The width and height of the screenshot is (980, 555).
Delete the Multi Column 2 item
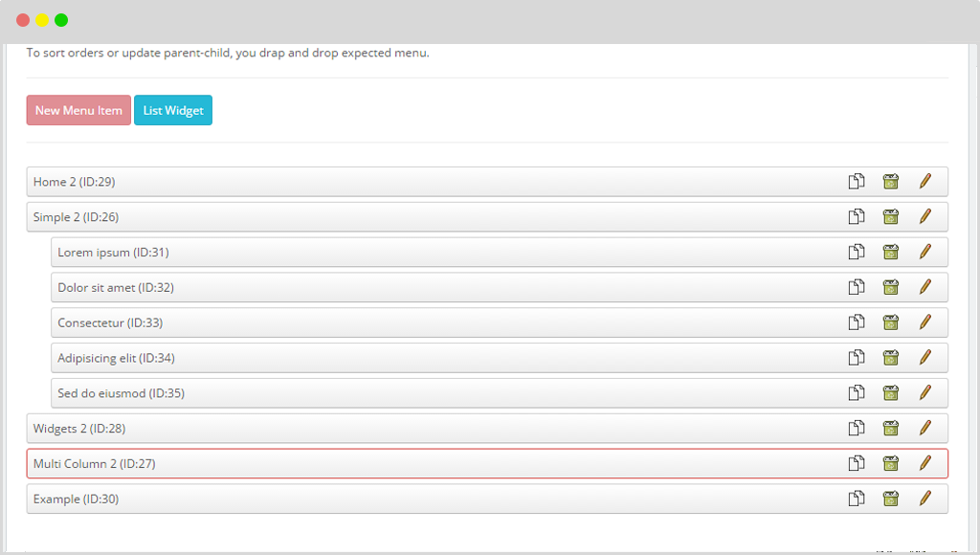click(891, 463)
